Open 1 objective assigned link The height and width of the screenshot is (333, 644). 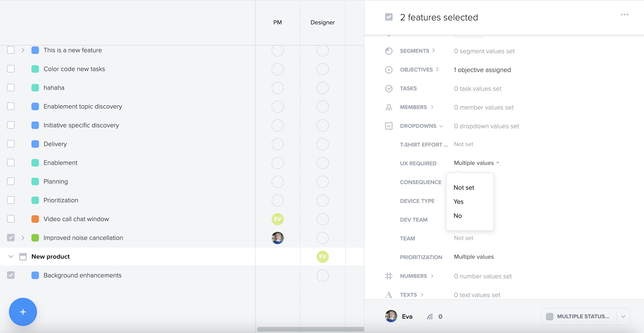482,70
